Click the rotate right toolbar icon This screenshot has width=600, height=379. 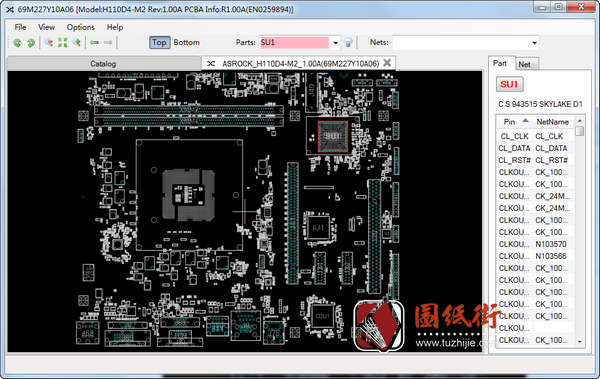[31, 42]
